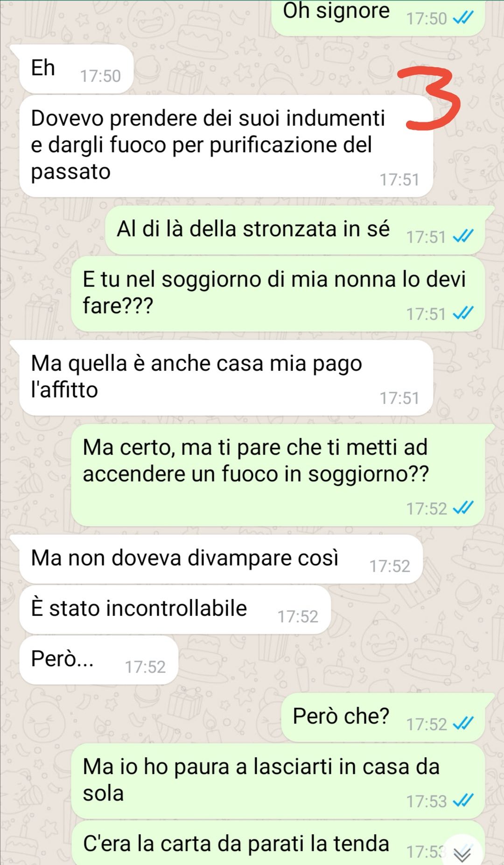This screenshot has width=504, height=865.
Task: Select 'Ma non doveva divampare così' bubble
Action: (221, 559)
